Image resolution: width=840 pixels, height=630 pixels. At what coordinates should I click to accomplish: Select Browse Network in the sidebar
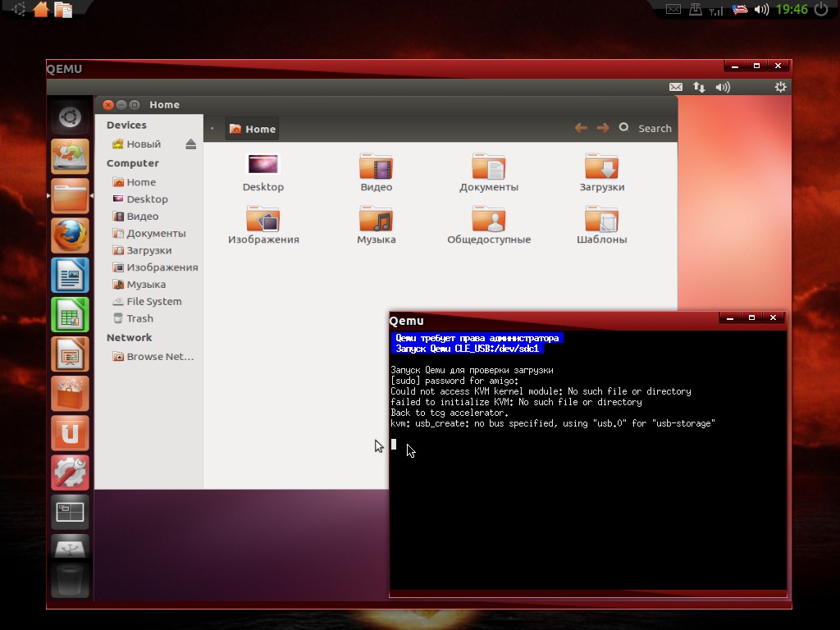(153, 357)
